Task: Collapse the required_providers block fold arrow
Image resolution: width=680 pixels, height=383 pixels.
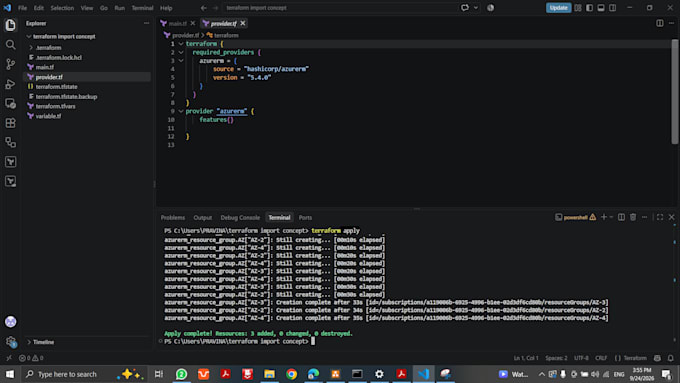Action: [181, 52]
